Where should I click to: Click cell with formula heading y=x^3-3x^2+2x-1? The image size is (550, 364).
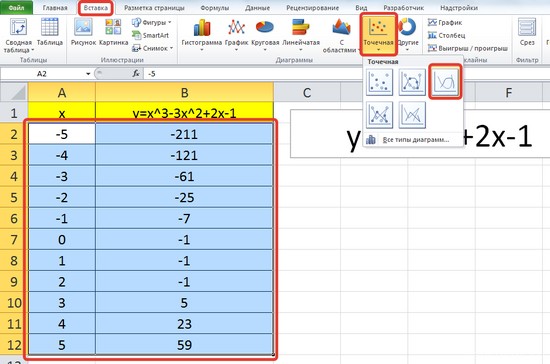(x=185, y=113)
